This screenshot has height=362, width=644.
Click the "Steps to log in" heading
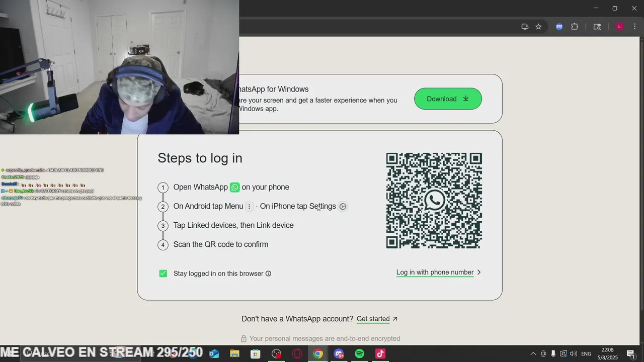pyautogui.click(x=200, y=158)
